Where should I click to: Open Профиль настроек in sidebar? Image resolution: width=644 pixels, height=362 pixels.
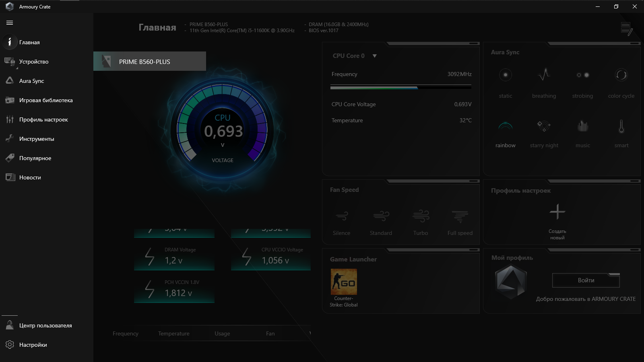(47, 119)
